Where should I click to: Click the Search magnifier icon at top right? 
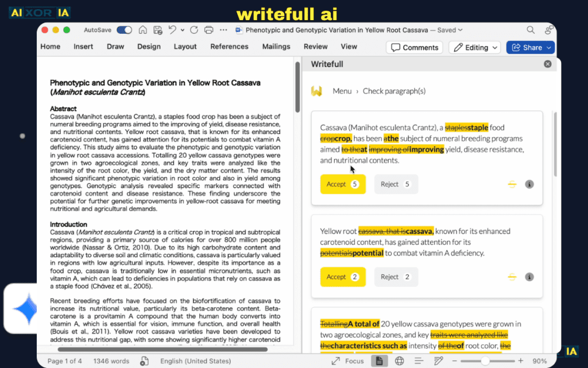pos(531,29)
